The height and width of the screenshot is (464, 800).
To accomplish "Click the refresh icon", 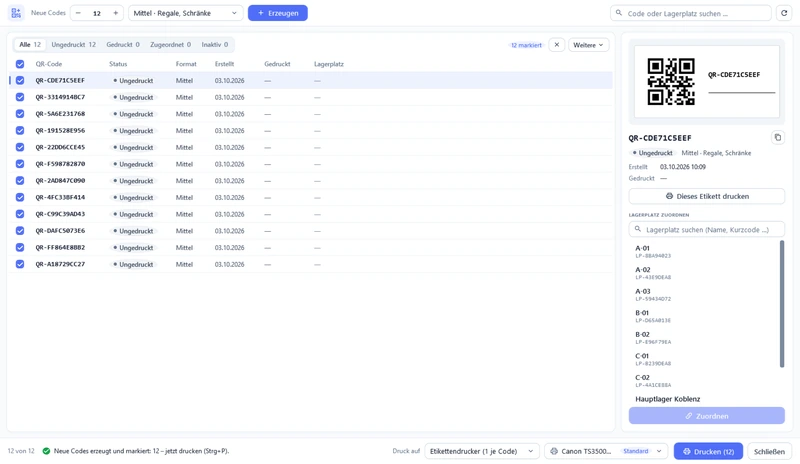I will [784, 13].
